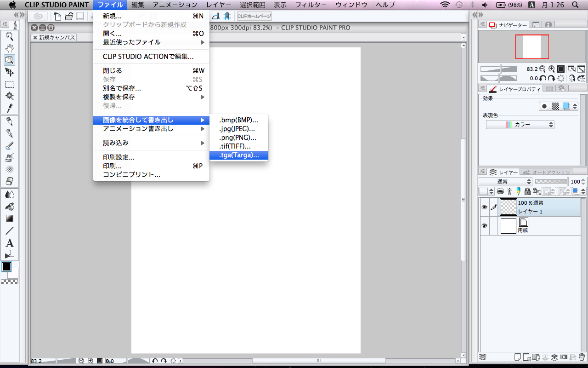Image resolution: width=588 pixels, height=368 pixels.
Task: Choose .tga(Targa)... export format
Action: [239, 155]
